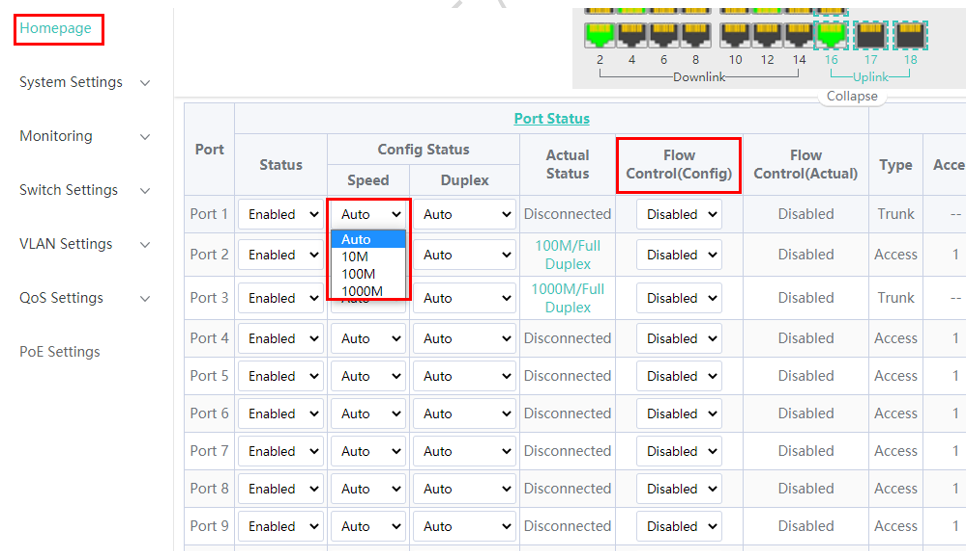The width and height of the screenshot is (968, 551).
Task: Open Port 2 Flow Control dropdown
Action: [679, 255]
